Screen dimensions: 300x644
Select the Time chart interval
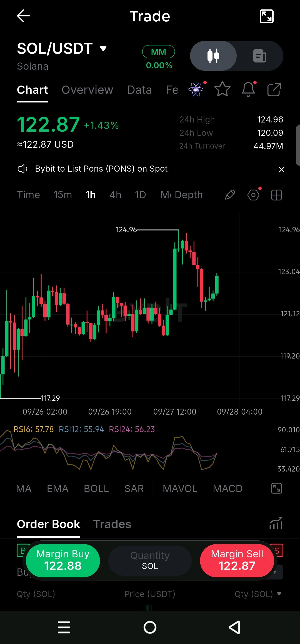28,195
